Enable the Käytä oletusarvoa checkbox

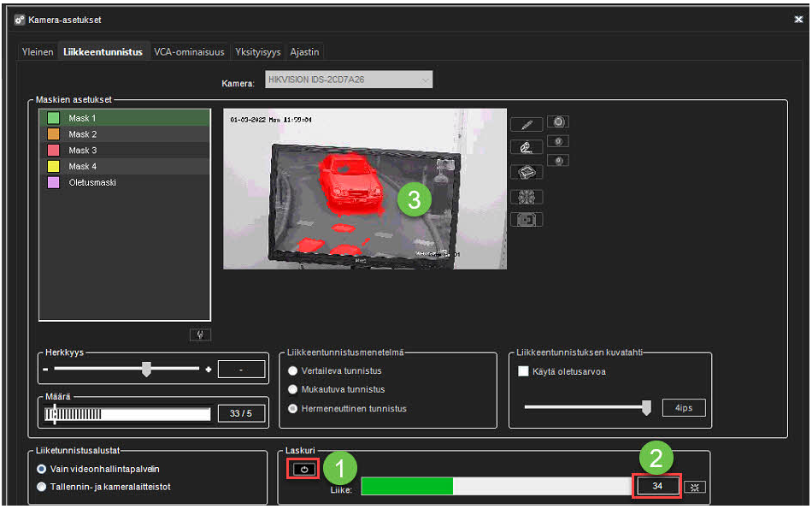click(x=525, y=371)
